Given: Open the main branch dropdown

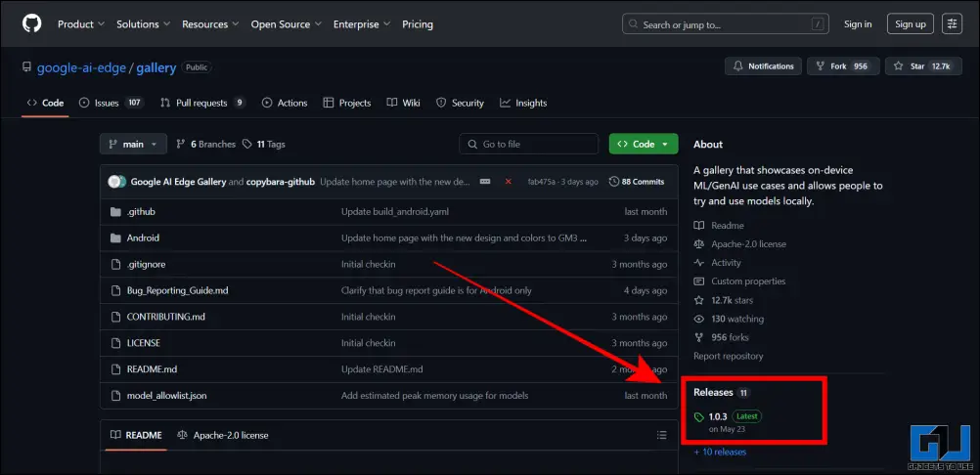Looking at the screenshot, I should [x=132, y=144].
